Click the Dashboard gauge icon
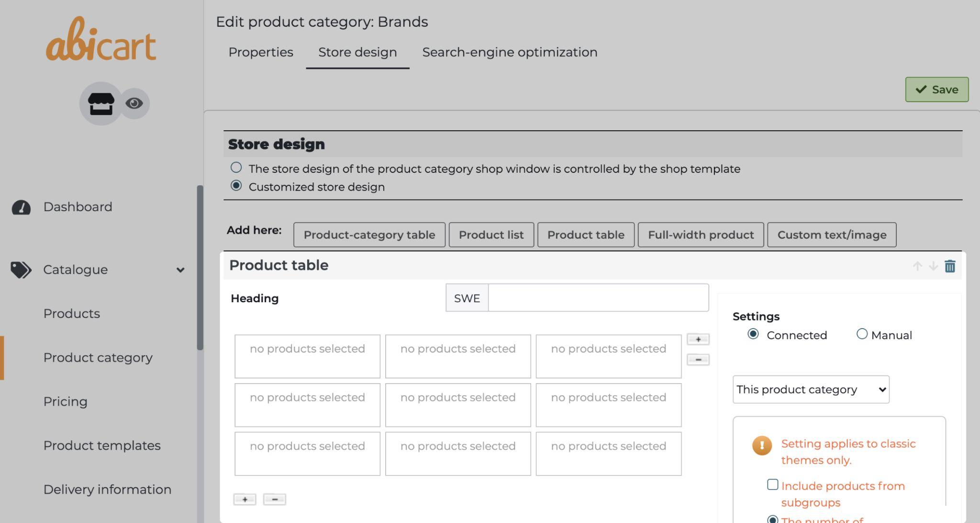The height and width of the screenshot is (523, 980). (x=21, y=207)
